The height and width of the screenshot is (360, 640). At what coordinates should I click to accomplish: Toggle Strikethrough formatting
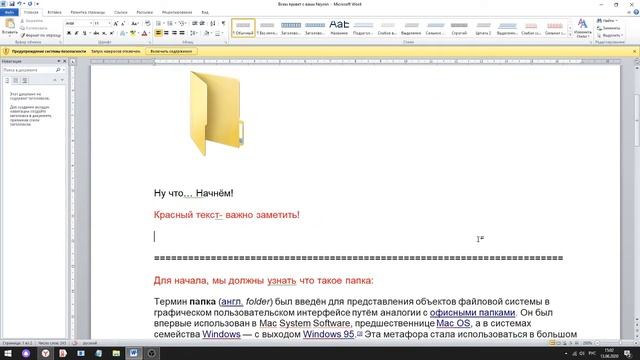(96, 33)
